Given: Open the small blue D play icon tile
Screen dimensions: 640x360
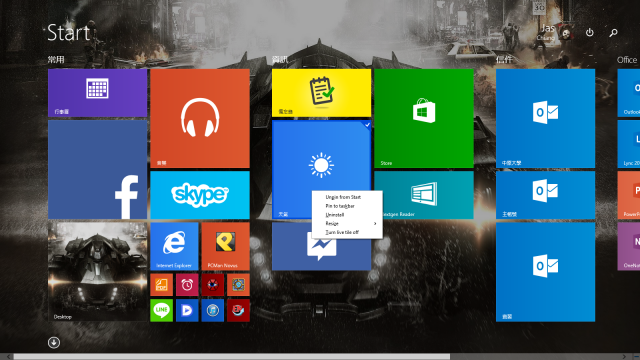Looking at the screenshot, I should [x=187, y=310].
